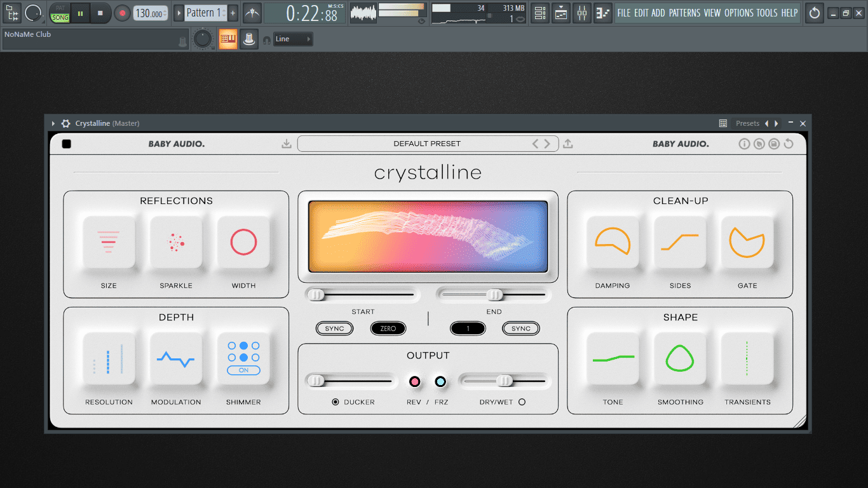Select previous preset via left chevron
868x488 pixels.
[536, 144]
